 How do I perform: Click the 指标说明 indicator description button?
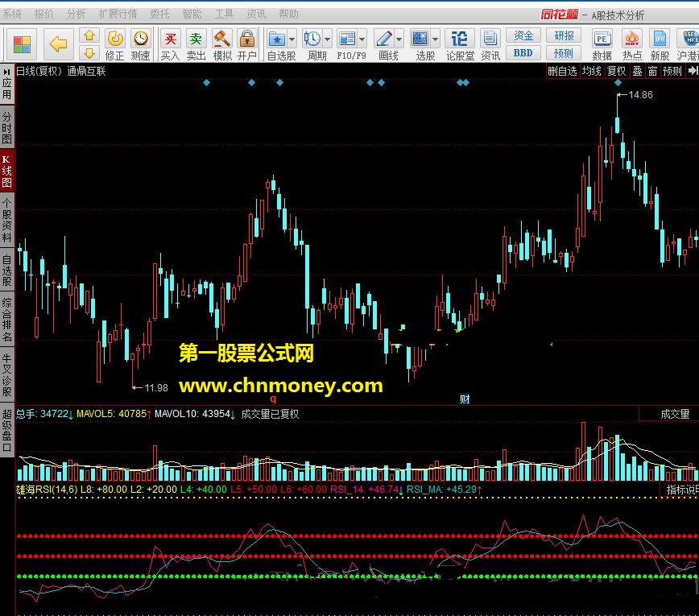coord(682,490)
